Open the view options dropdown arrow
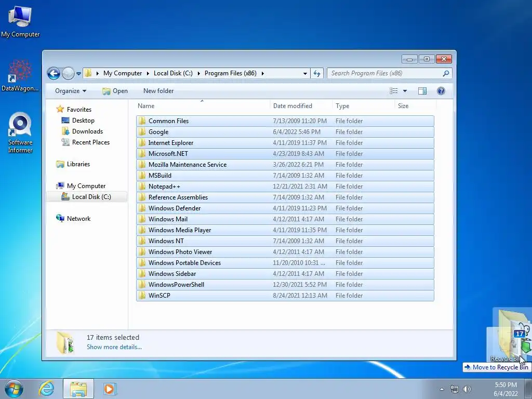Image resolution: width=532 pixels, height=399 pixels. 405,91
